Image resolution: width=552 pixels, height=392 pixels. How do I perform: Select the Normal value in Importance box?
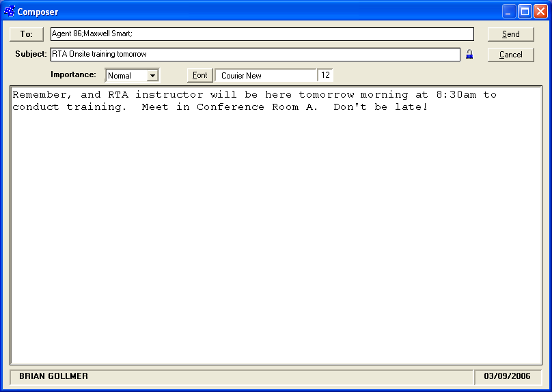pos(126,75)
